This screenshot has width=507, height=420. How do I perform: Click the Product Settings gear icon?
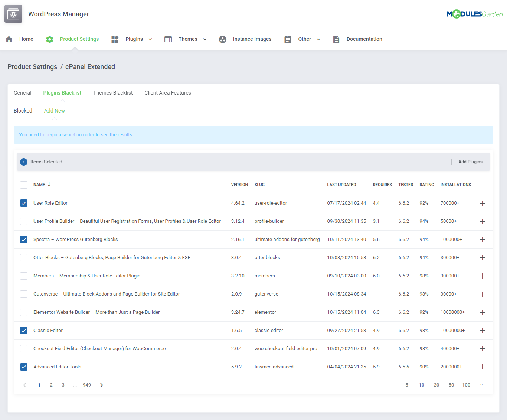click(x=49, y=39)
